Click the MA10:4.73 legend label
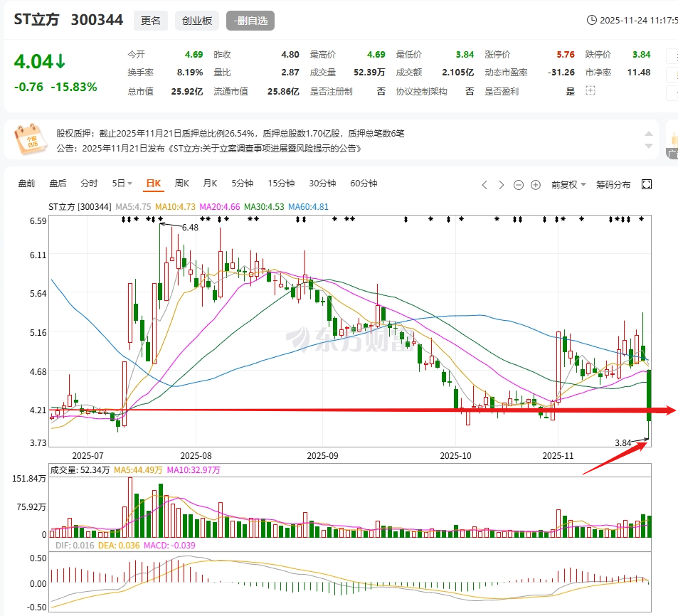 (175, 206)
